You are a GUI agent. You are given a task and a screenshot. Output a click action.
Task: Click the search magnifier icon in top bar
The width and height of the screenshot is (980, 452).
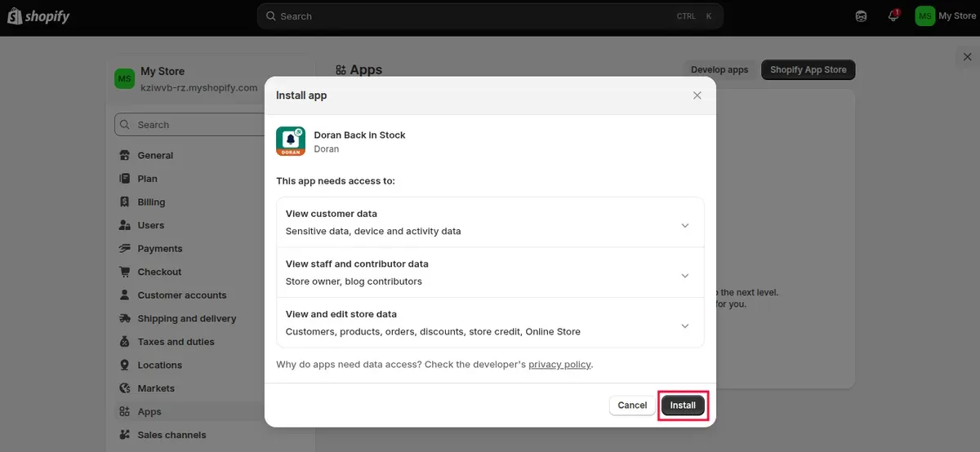[270, 16]
